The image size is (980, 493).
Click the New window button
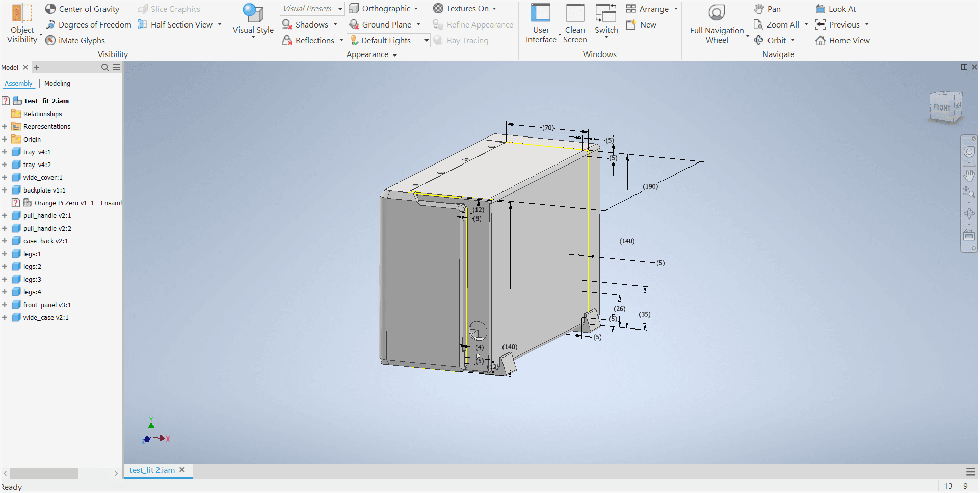pyautogui.click(x=641, y=24)
